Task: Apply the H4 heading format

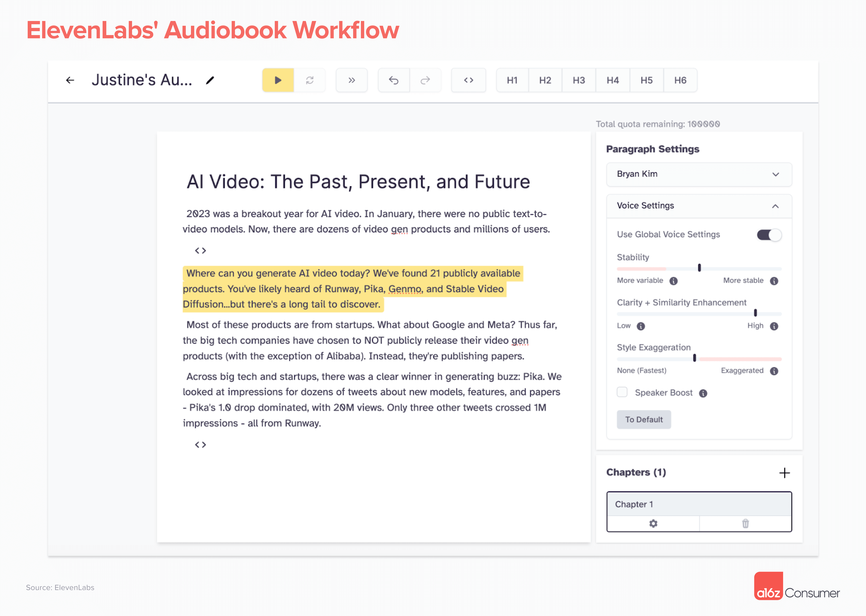Action: (613, 80)
